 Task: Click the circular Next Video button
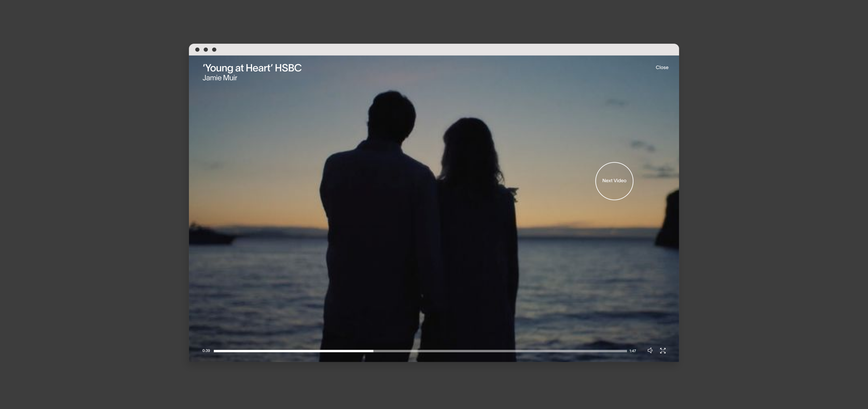click(x=614, y=181)
